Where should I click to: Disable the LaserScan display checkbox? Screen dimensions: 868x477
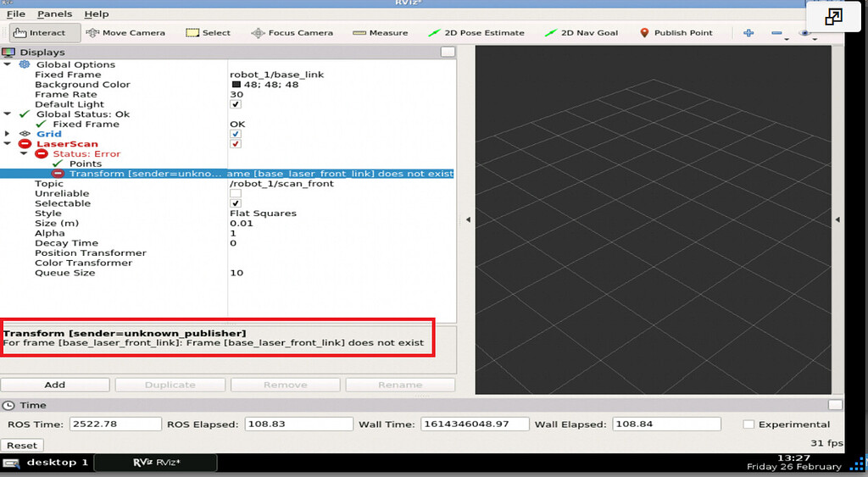[x=236, y=144]
